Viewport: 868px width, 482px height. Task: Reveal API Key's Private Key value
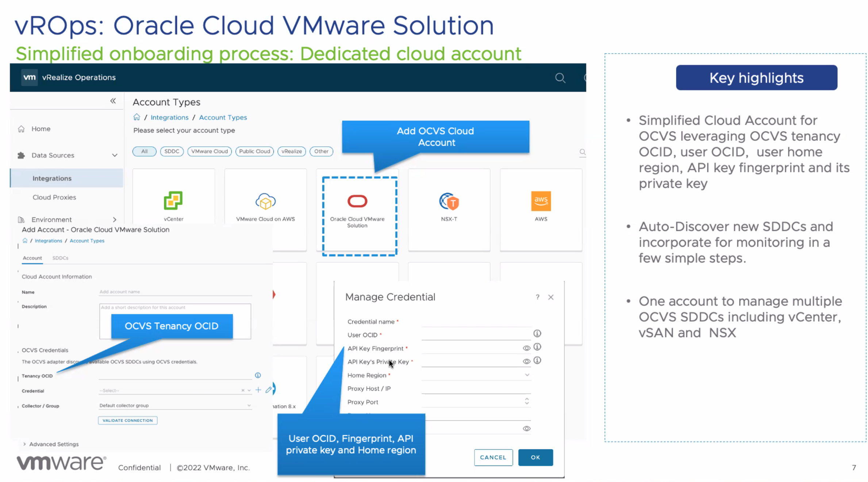(x=526, y=361)
